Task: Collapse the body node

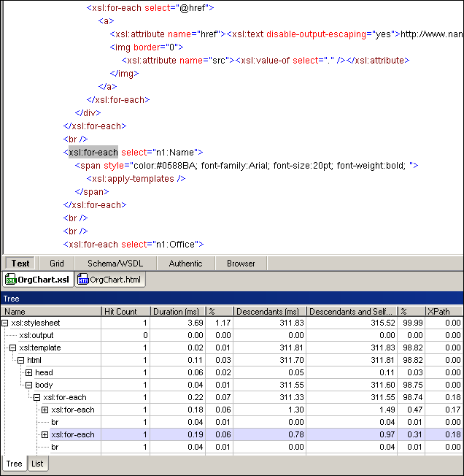Action: click(29, 385)
